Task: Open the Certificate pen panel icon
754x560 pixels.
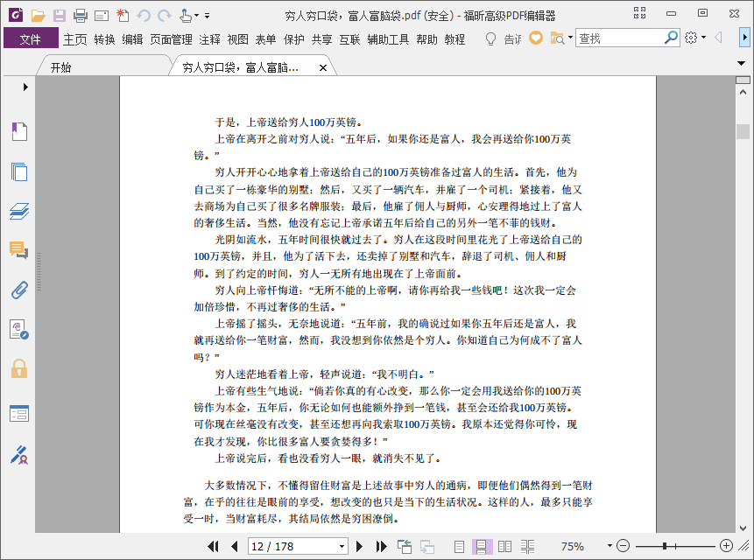Action: (19, 455)
